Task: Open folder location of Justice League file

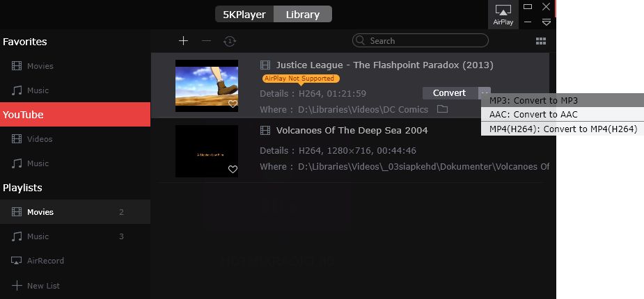Action: click(x=442, y=109)
